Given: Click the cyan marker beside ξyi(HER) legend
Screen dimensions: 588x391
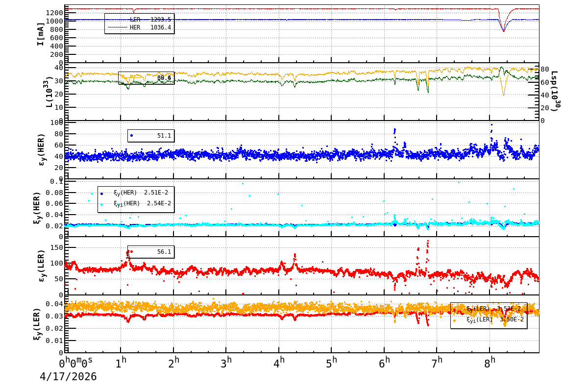Looking at the screenshot, I should [x=101, y=204].
